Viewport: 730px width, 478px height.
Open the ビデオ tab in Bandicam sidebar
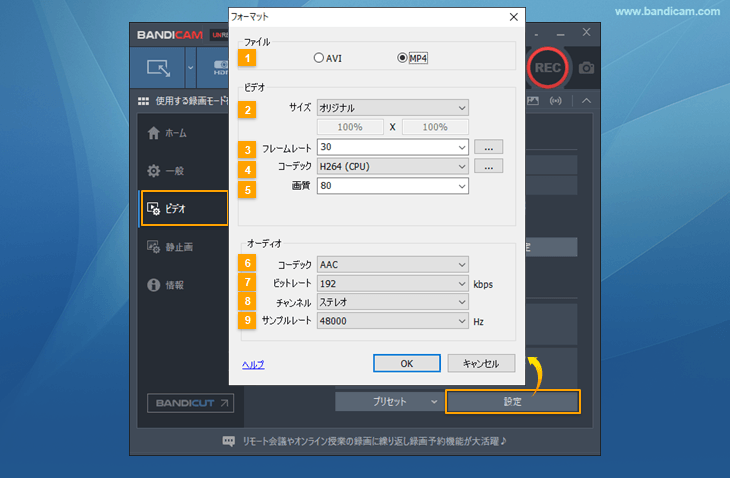tap(184, 208)
